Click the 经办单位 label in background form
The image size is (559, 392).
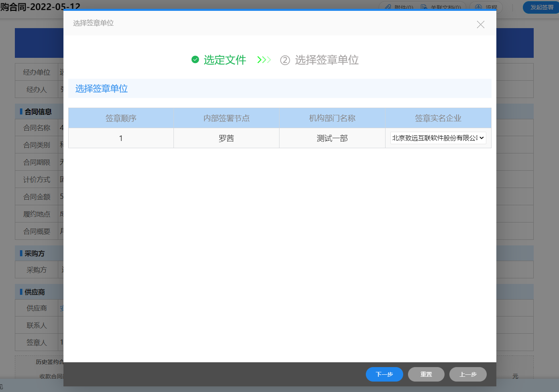pyautogui.click(x=37, y=72)
